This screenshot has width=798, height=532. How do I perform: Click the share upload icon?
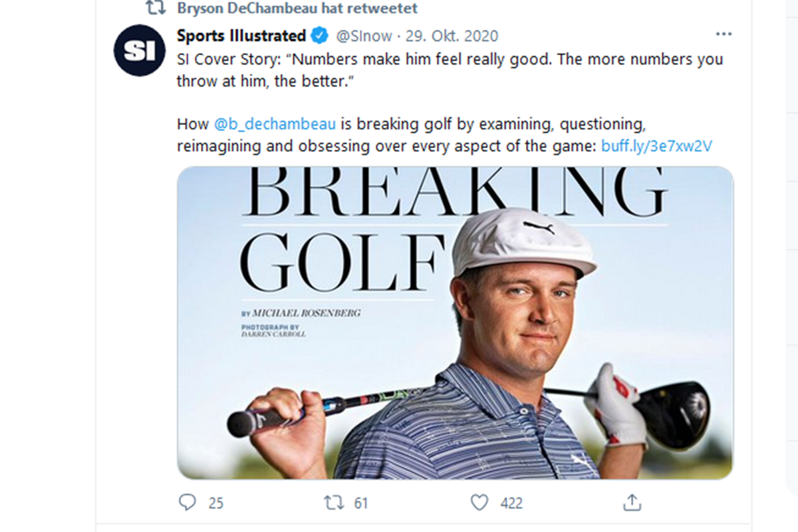(x=632, y=503)
